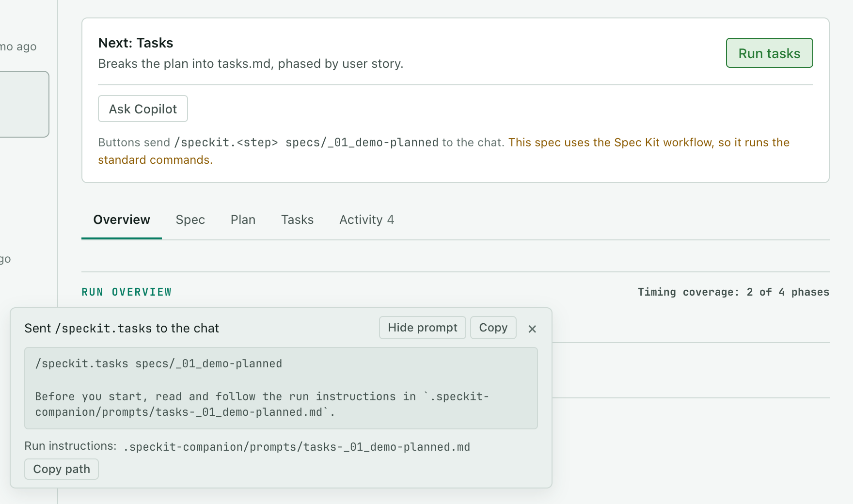
Task: Open the Spec tab
Action: tap(190, 220)
